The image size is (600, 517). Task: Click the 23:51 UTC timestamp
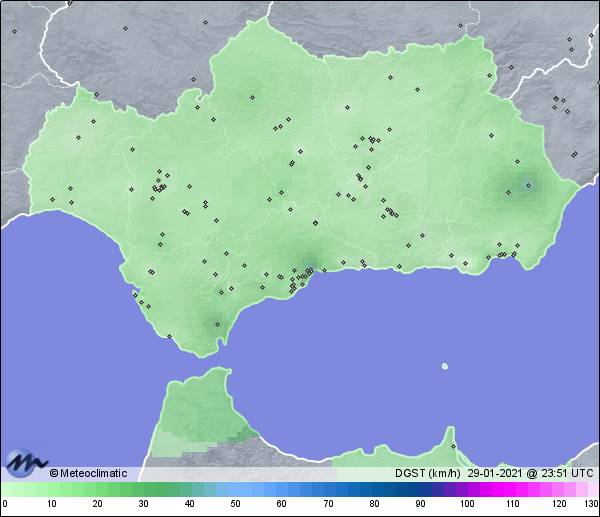(567, 473)
